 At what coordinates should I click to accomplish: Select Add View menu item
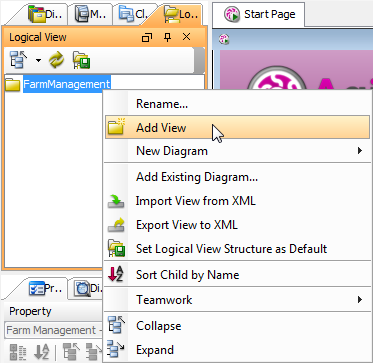point(237,127)
